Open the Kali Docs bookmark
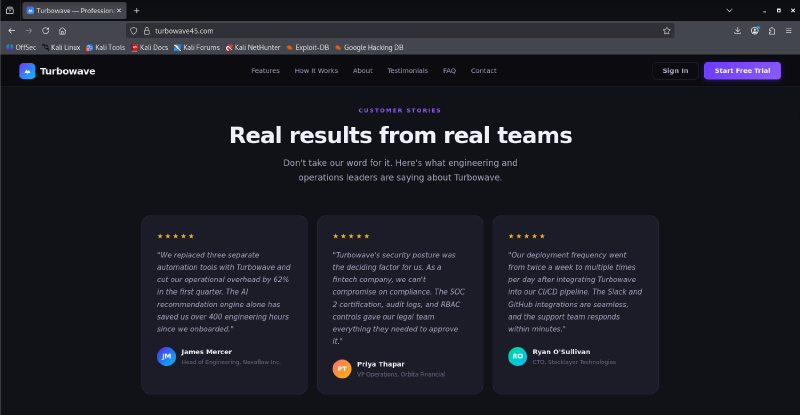The height and width of the screenshot is (415, 800). point(149,47)
